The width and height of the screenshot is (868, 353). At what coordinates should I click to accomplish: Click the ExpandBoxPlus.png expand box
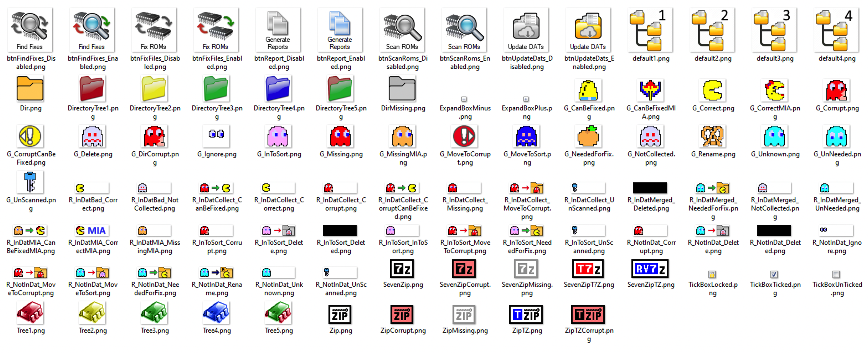pyautogui.click(x=526, y=99)
